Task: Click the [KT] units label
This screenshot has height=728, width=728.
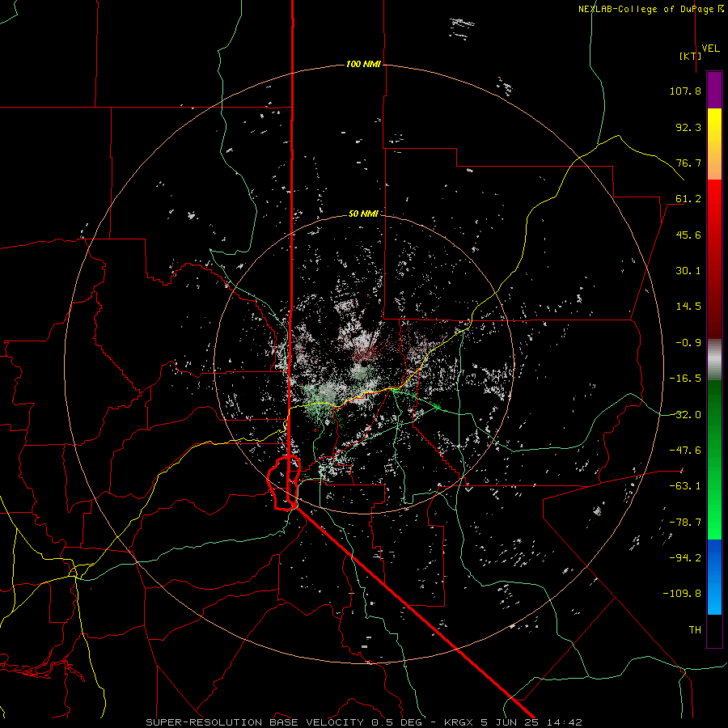Action: (691, 56)
